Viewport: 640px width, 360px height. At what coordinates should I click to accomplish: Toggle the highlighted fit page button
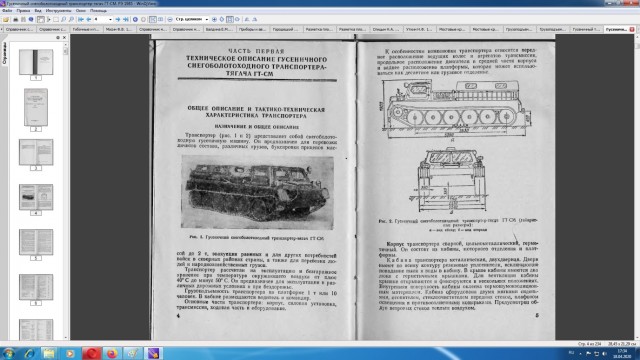pos(230,19)
